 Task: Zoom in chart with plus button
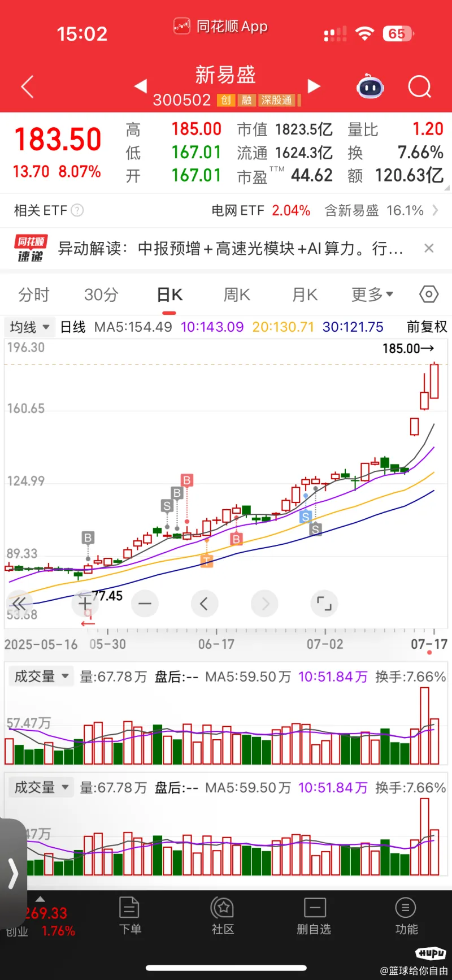pyautogui.click(x=85, y=604)
